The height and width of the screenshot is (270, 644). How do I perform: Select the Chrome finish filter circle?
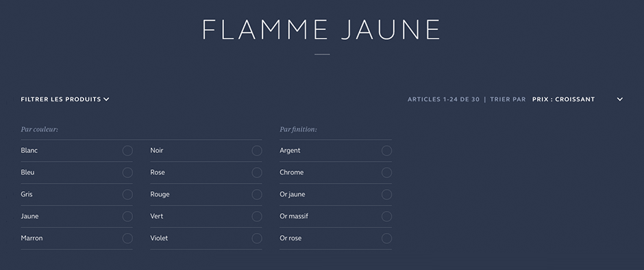tap(386, 173)
